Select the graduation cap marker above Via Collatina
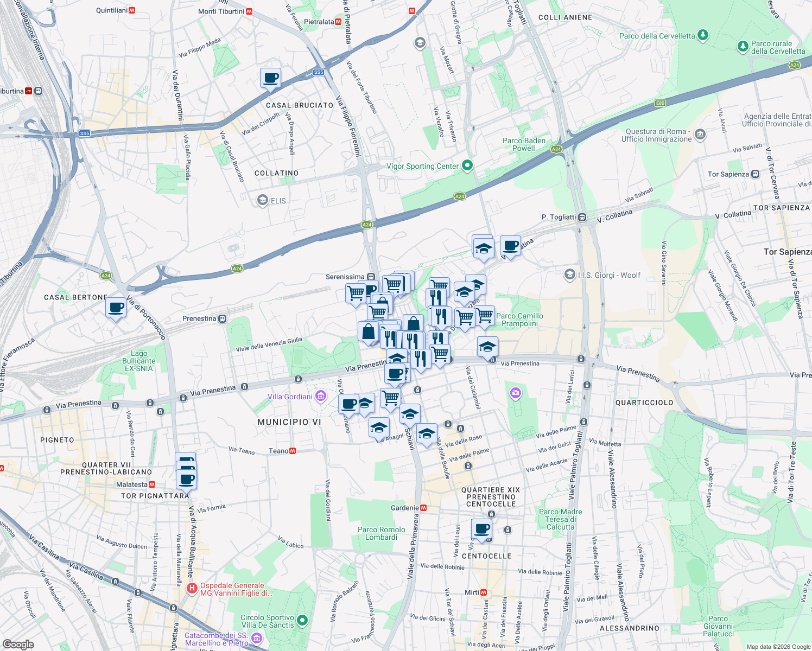812x651 pixels. point(483,248)
